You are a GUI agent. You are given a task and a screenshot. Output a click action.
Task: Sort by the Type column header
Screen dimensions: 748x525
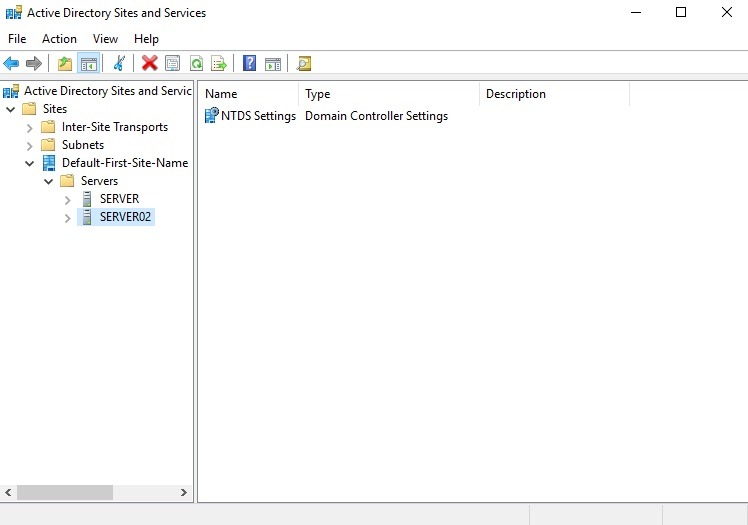click(x=388, y=94)
